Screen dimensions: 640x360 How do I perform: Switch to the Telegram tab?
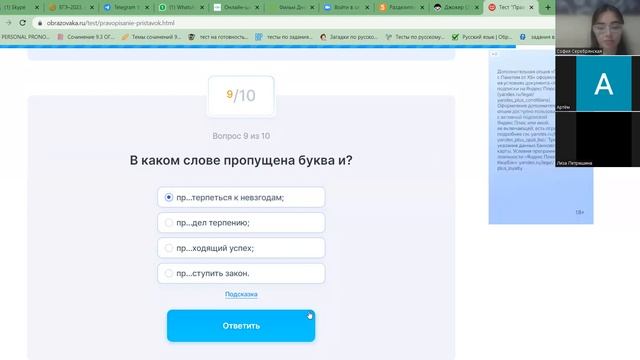point(127,7)
